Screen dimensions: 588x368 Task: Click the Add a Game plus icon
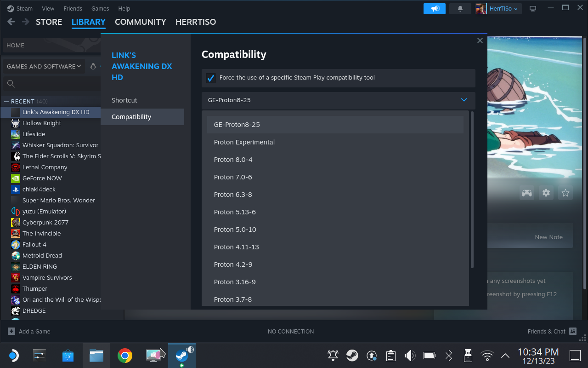(x=11, y=331)
